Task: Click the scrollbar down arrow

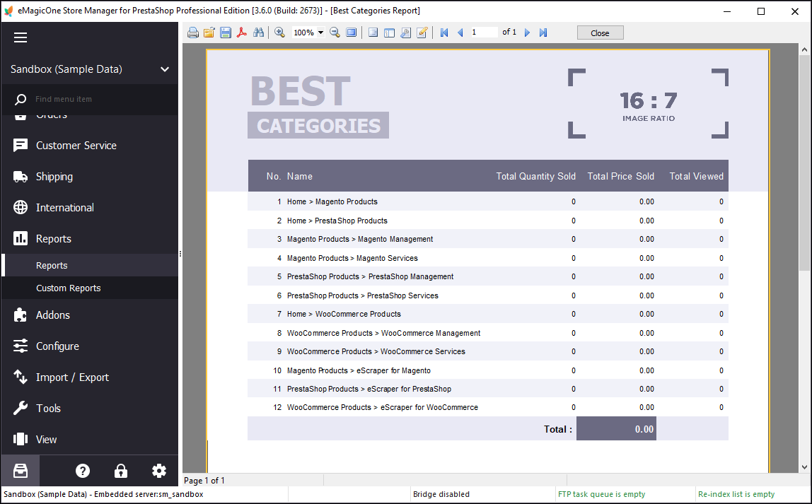Action: pos(804,467)
